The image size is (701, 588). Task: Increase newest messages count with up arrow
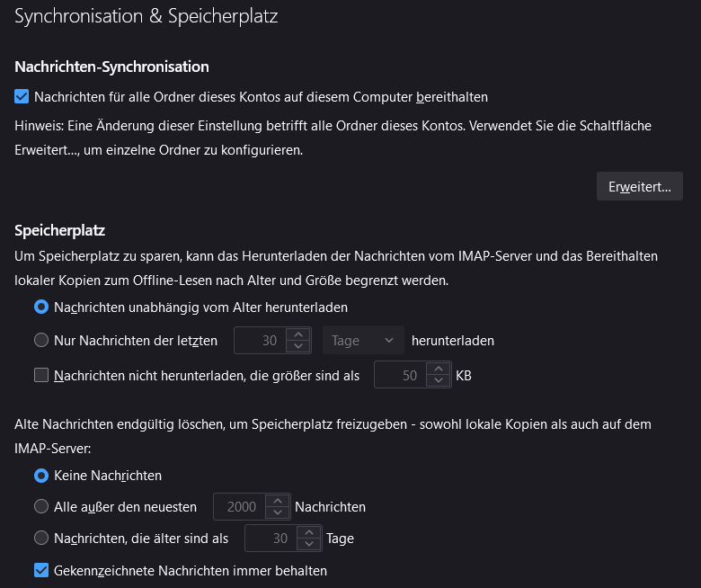pos(278,501)
